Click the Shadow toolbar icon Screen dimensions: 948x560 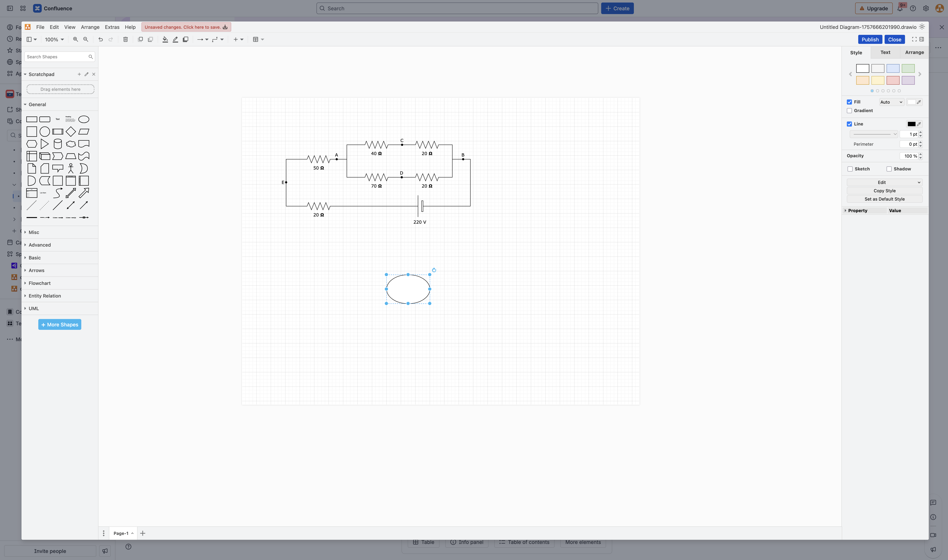pyautogui.click(x=185, y=39)
